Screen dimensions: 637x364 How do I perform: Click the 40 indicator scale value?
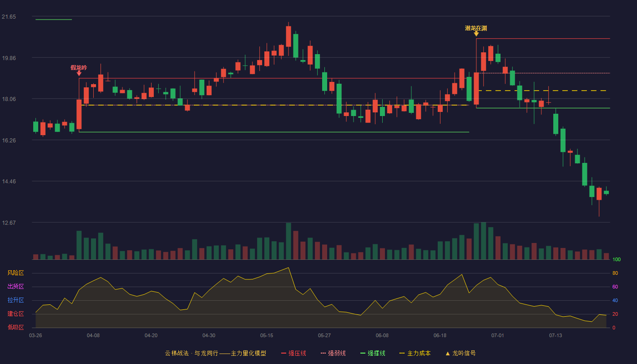click(x=615, y=300)
